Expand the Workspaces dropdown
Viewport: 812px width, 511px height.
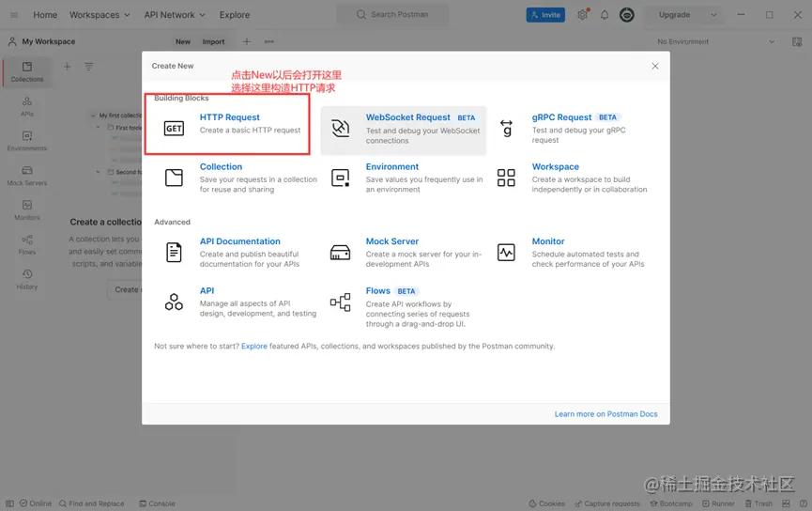[100, 14]
